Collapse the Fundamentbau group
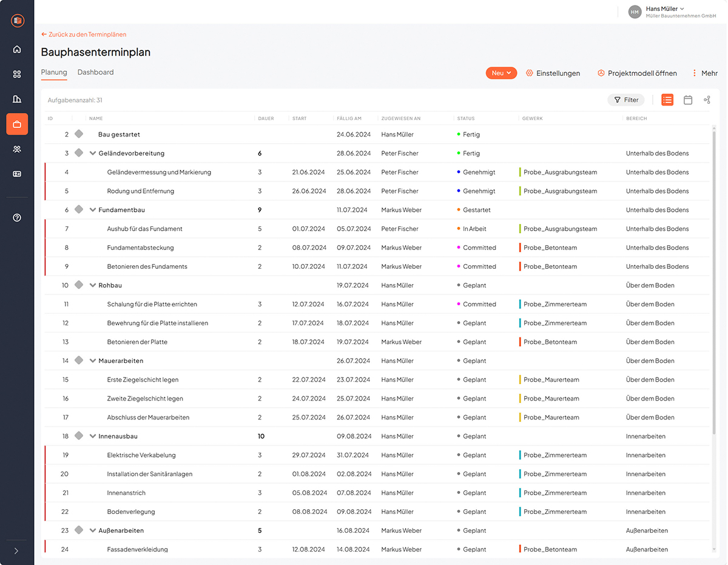 tap(93, 210)
